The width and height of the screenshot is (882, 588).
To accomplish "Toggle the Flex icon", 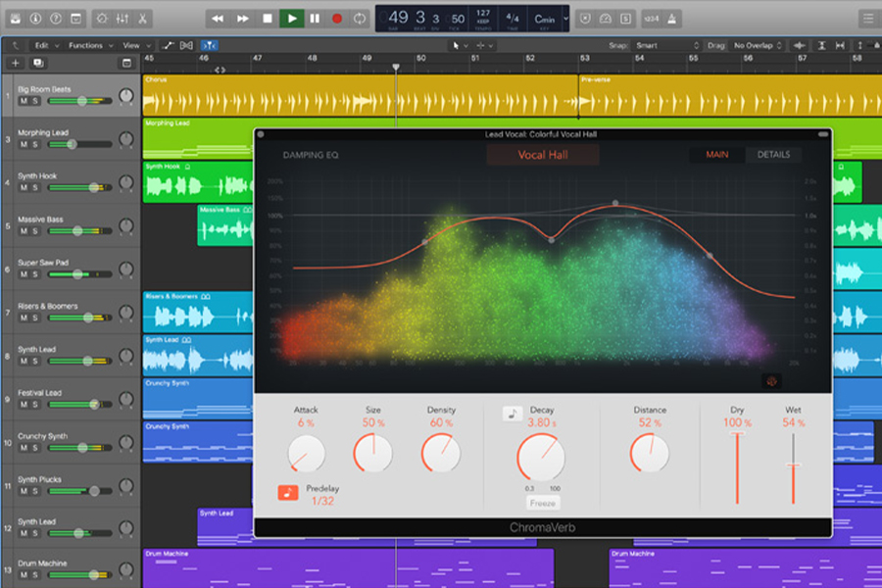I will pos(187,46).
